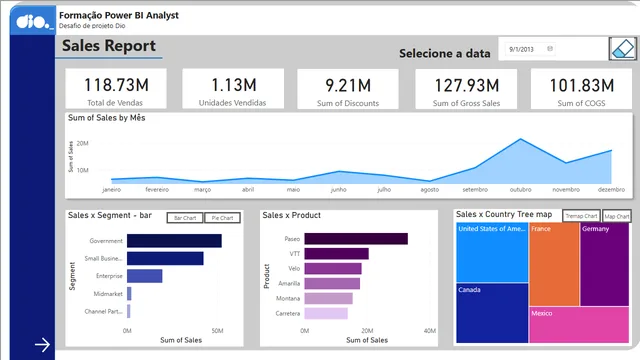Click the 9/1/2013 date input field
This screenshot has height=360, width=640.
point(530,49)
